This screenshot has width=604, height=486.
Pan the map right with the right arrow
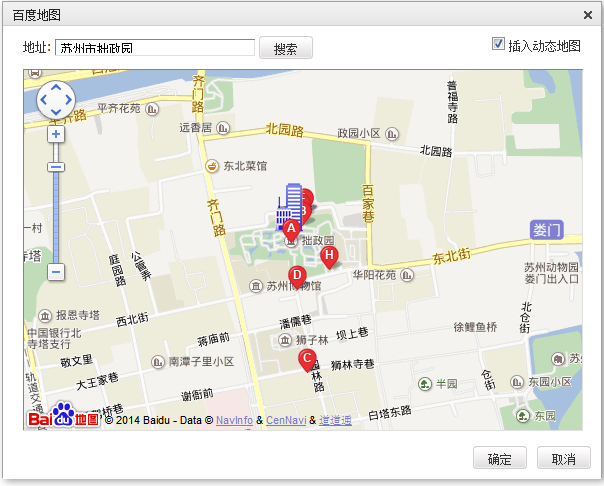pyautogui.click(x=69, y=100)
